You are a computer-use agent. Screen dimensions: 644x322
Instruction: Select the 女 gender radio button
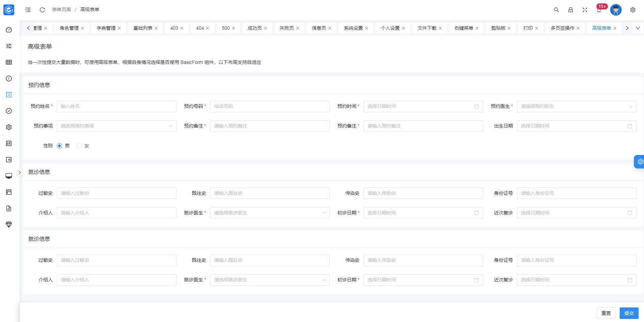click(x=79, y=146)
